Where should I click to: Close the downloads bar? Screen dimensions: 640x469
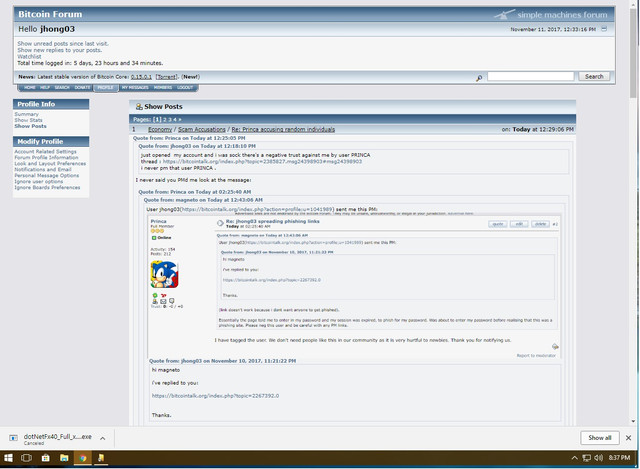coord(629,438)
